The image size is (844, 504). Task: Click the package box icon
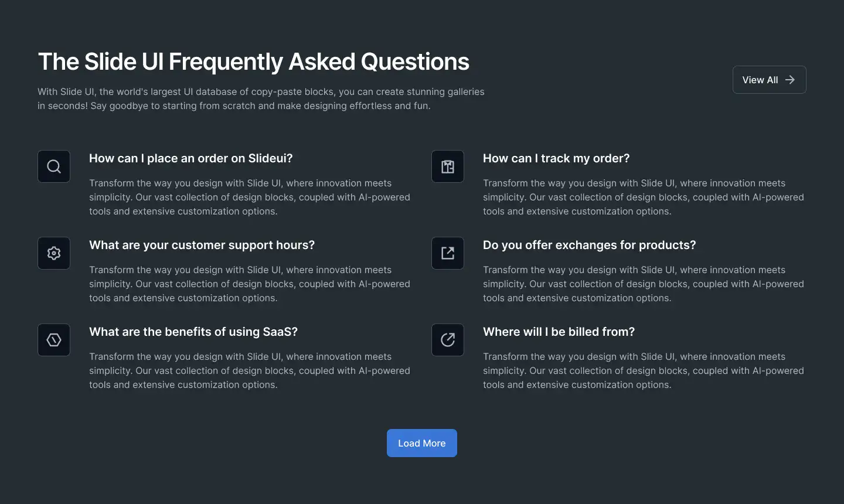pos(448,166)
